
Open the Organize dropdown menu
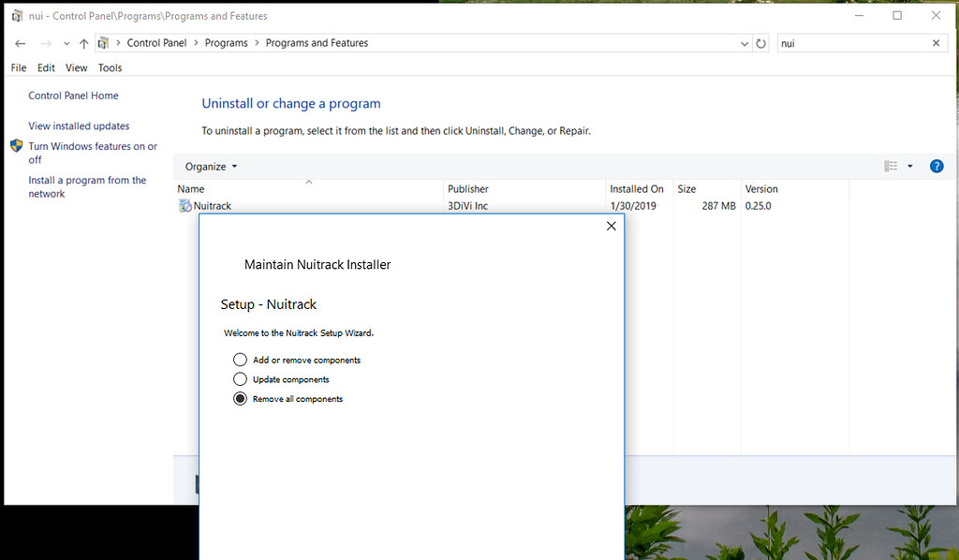tap(210, 166)
